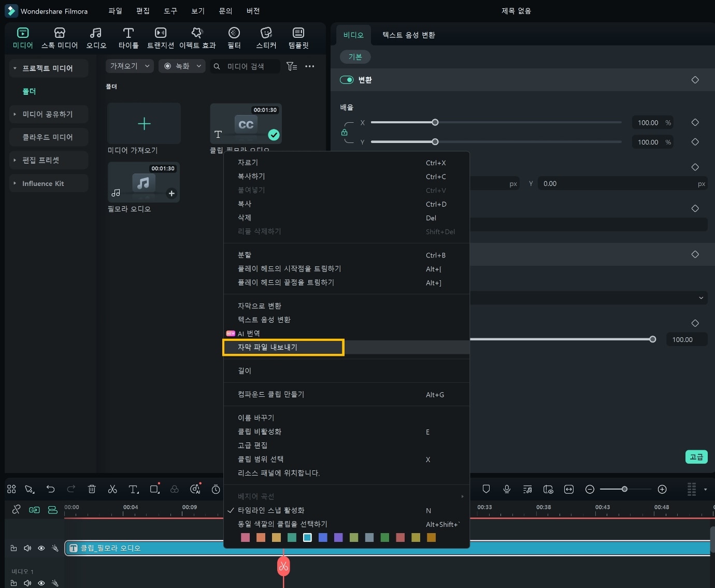
Task: Select AI 번역 in context menu
Action: coord(346,334)
